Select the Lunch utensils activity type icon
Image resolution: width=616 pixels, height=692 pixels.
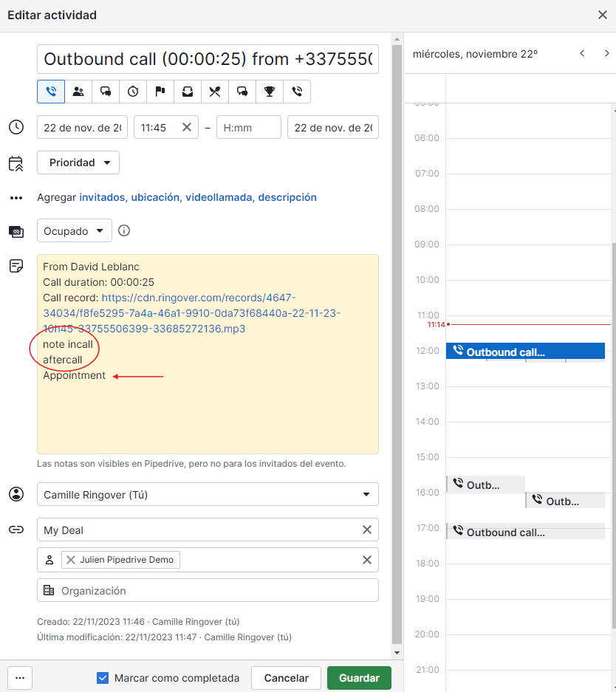pos(215,92)
